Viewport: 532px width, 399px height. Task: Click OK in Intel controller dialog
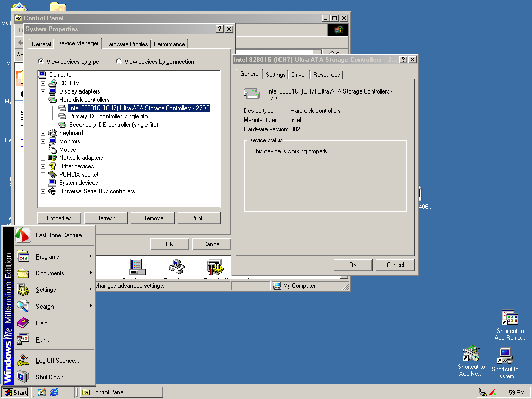pyautogui.click(x=353, y=265)
